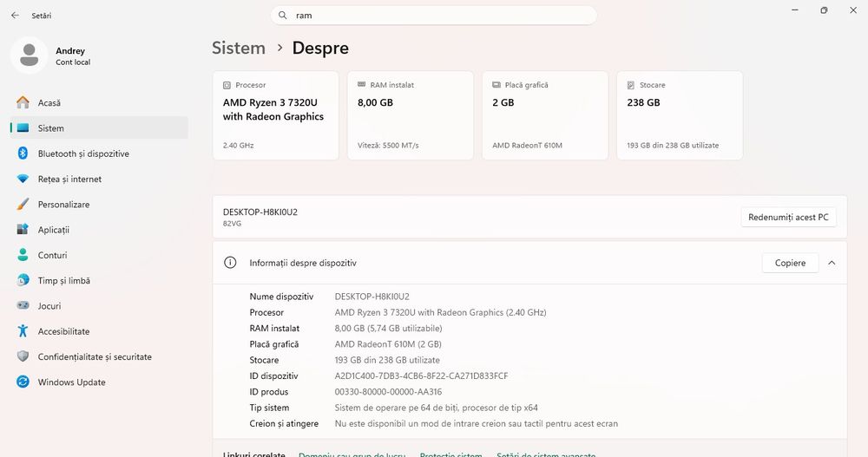Open Accesibilitate options
868x457 pixels.
pyautogui.click(x=100, y=331)
